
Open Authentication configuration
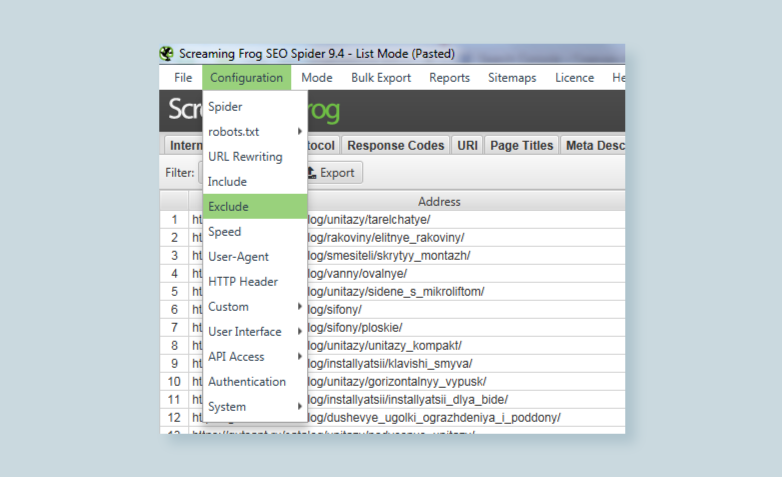tap(255, 381)
